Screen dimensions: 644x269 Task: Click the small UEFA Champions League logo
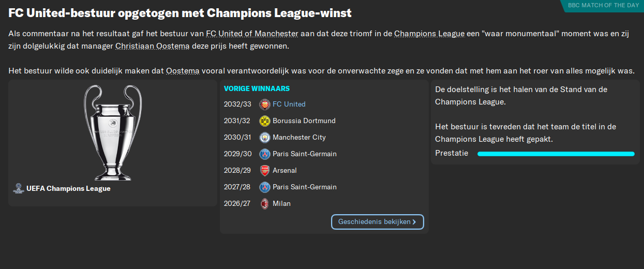point(19,188)
